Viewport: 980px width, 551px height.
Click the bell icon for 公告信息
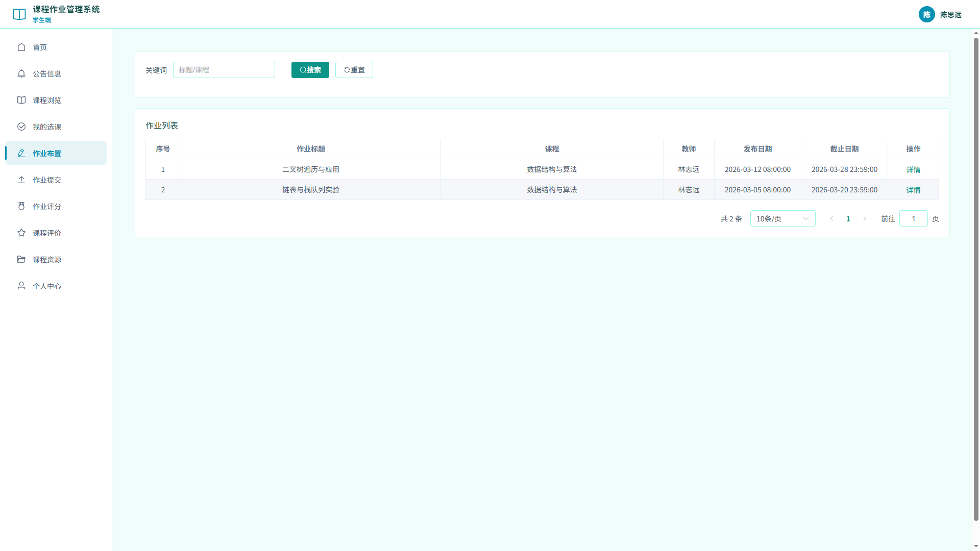[x=21, y=73]
